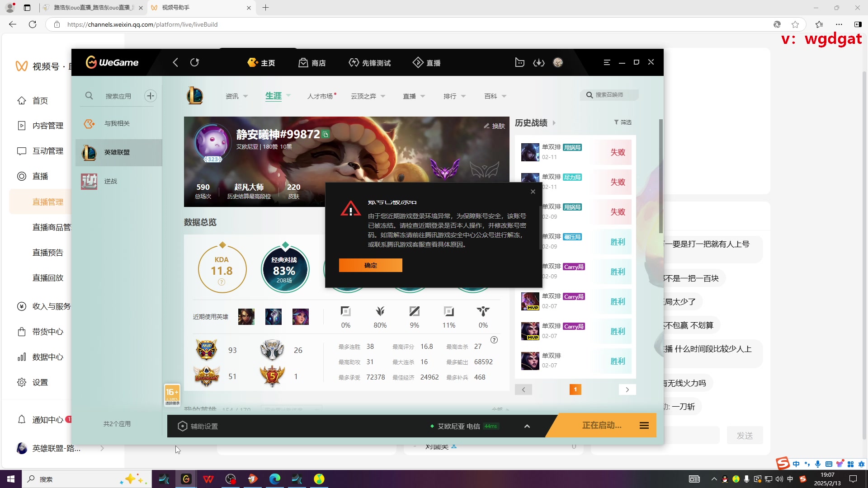
Task: Select 与我相关 in WeGame sidebar
Action: [119, 123]
